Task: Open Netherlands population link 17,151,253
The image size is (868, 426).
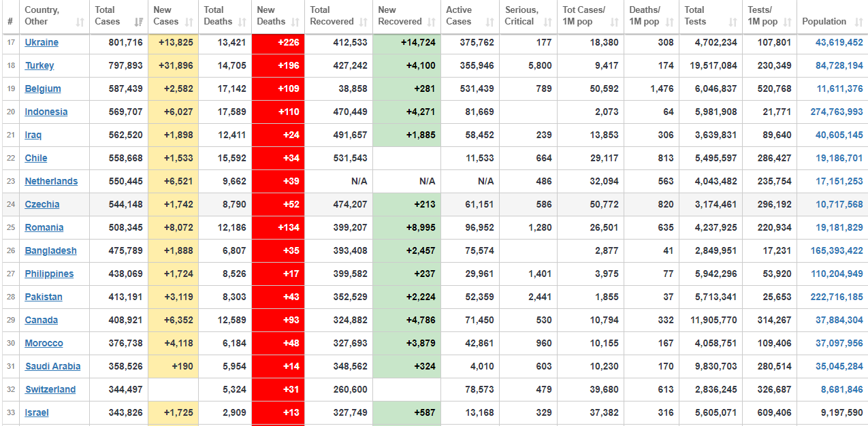Action: 839,181
